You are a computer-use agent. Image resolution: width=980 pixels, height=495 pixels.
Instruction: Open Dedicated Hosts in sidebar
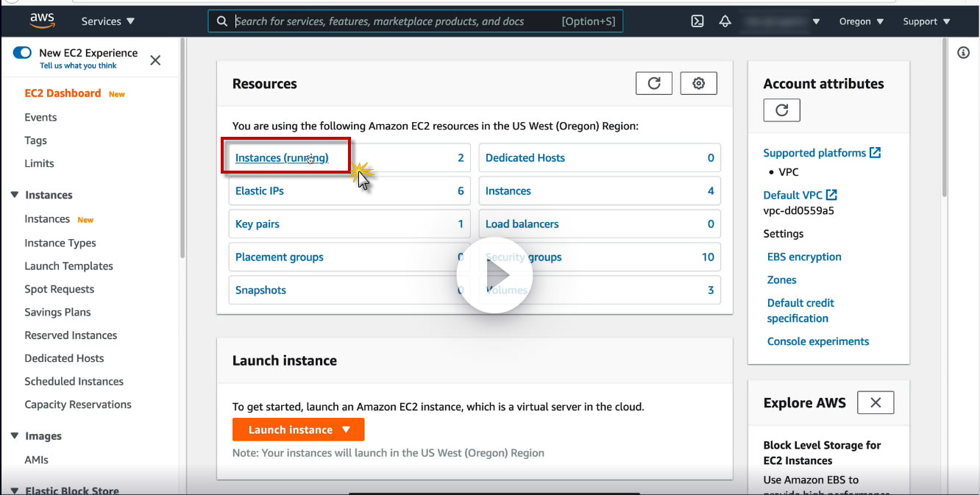[x=64, y=358]
